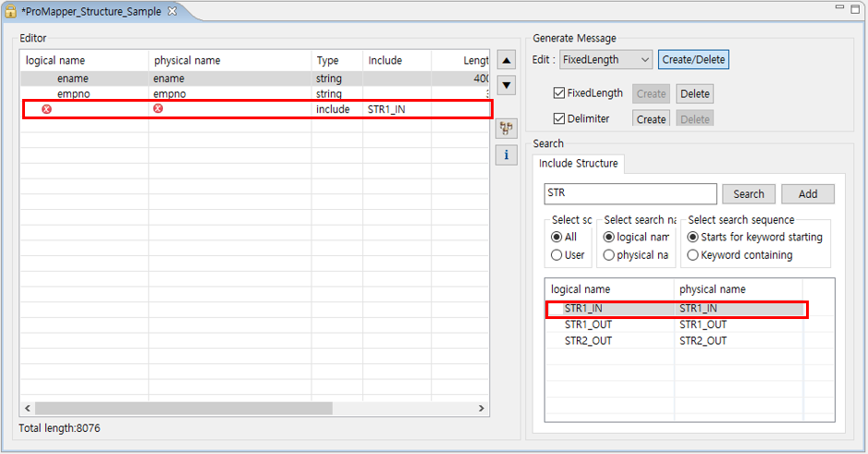Screen dimensions: 868x454
Task: Click the move row down arrow button
Action: click(507, 85)
